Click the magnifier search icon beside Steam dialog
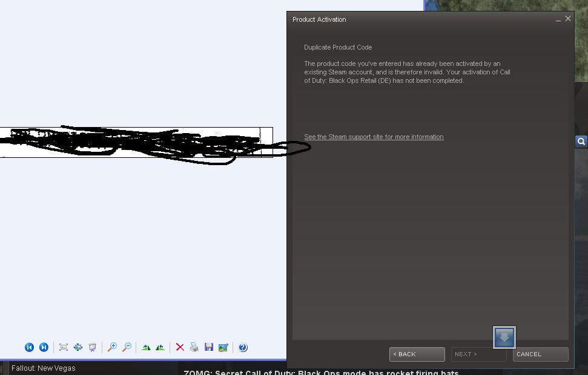The height and width of the screenshot is (375, 588). click(581, 142)
